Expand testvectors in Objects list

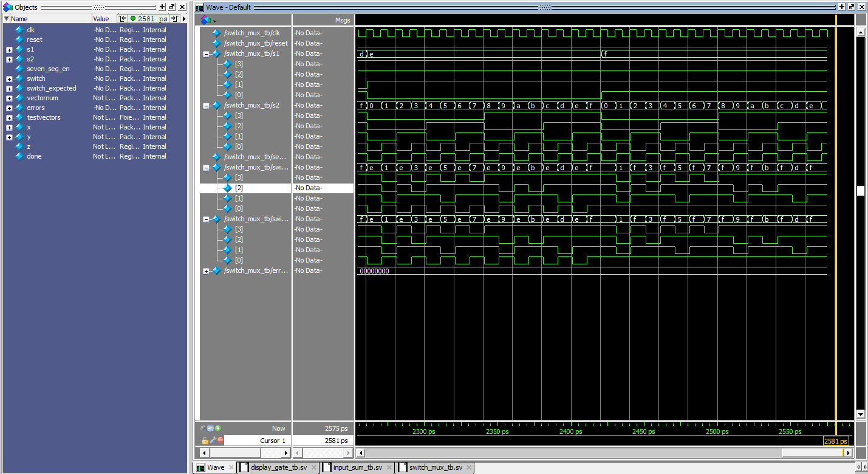coord(9,117)
